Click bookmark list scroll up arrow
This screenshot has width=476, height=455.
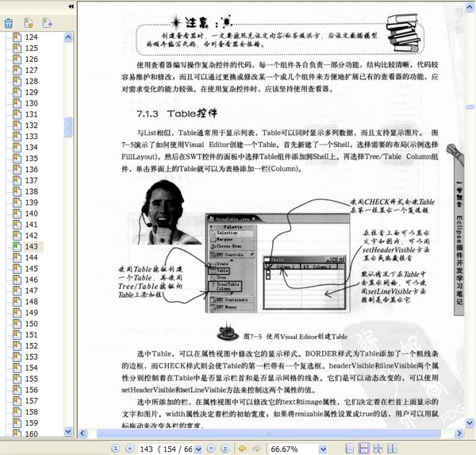pos(68,37)
